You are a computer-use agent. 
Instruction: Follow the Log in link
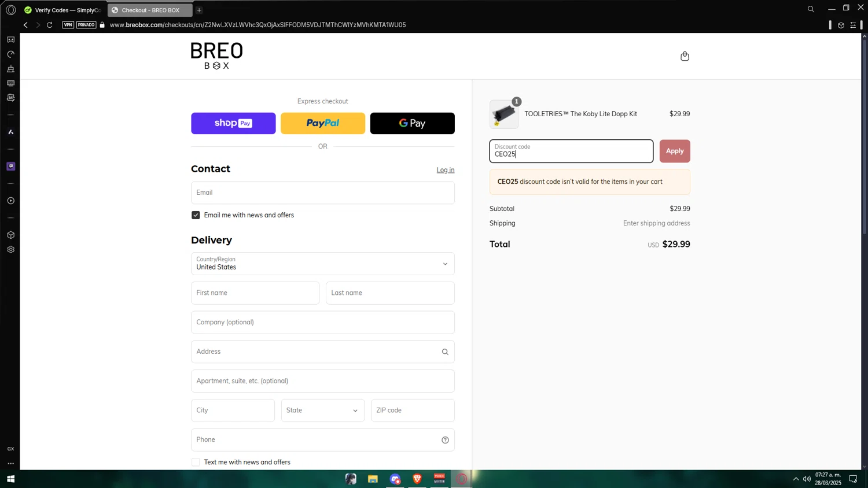pos(446,170)
